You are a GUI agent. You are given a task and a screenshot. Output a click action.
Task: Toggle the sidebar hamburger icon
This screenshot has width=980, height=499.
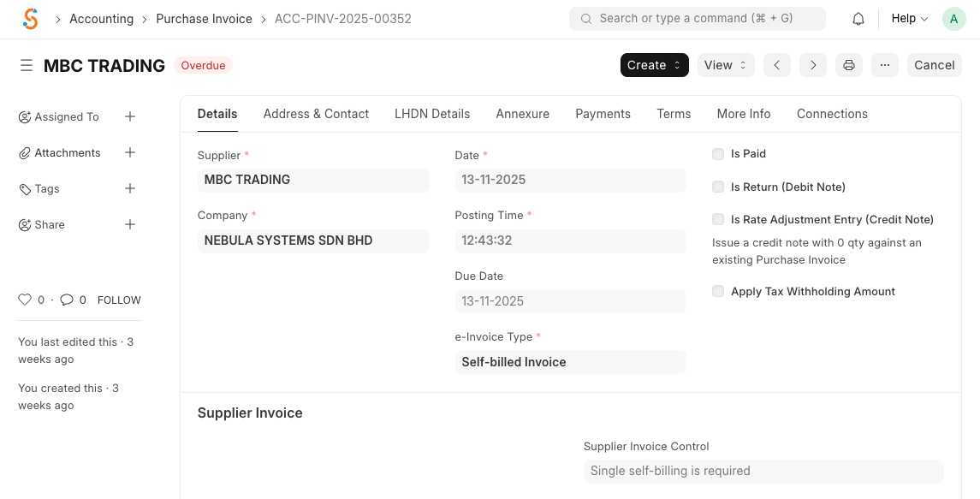(27, 66)
